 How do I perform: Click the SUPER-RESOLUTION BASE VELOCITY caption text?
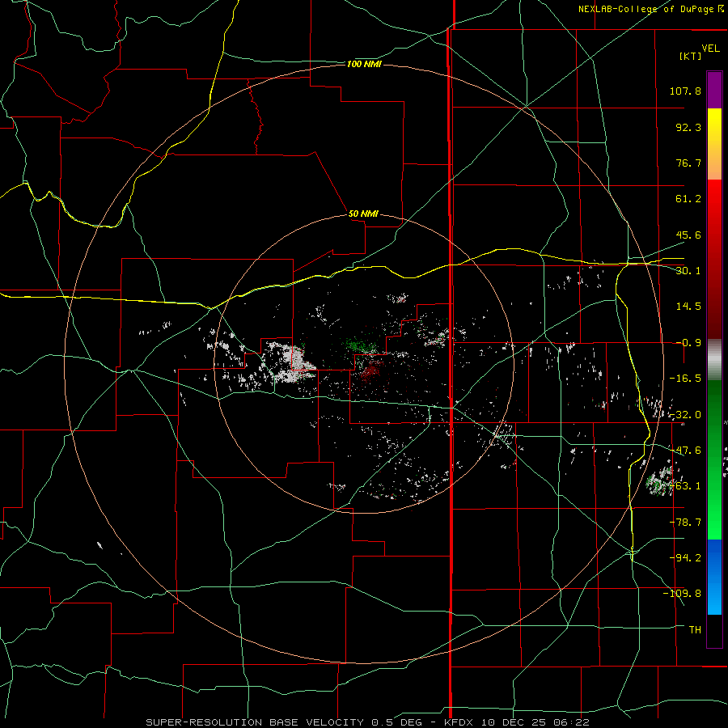click(255, 722)
